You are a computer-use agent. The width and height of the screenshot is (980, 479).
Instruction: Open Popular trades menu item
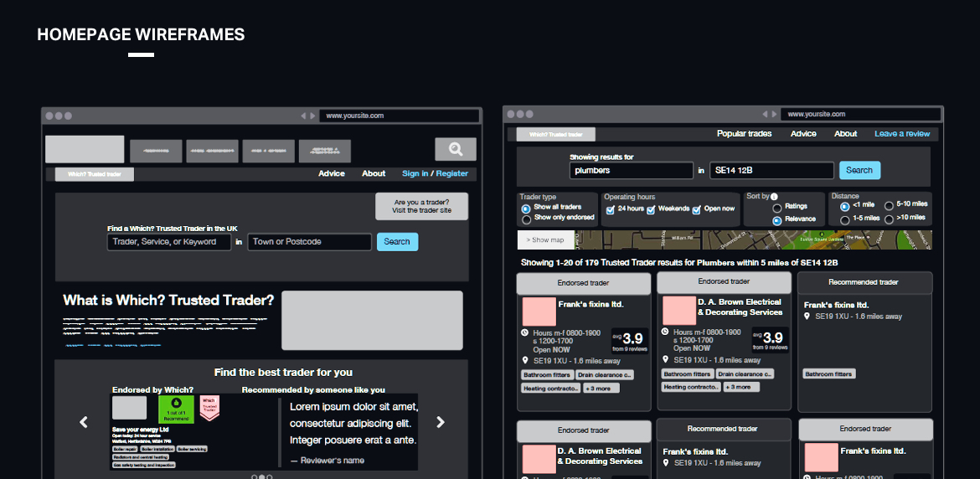coord(744,134)
